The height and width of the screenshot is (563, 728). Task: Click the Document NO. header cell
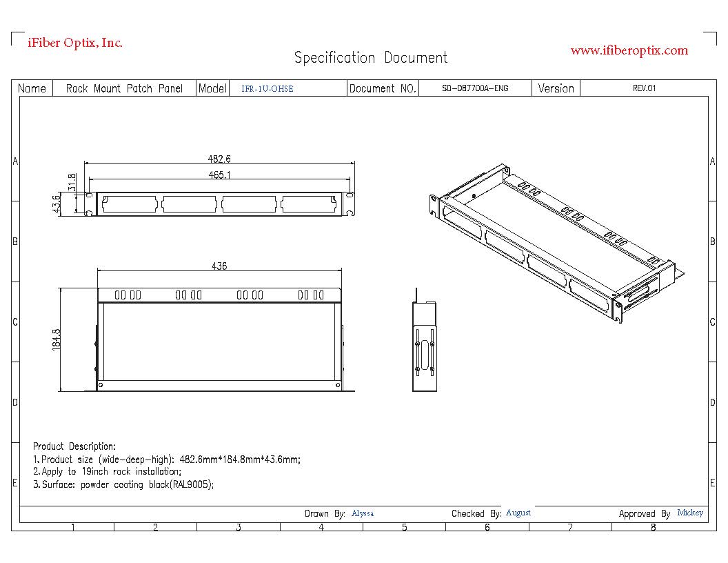click(383, 88)
